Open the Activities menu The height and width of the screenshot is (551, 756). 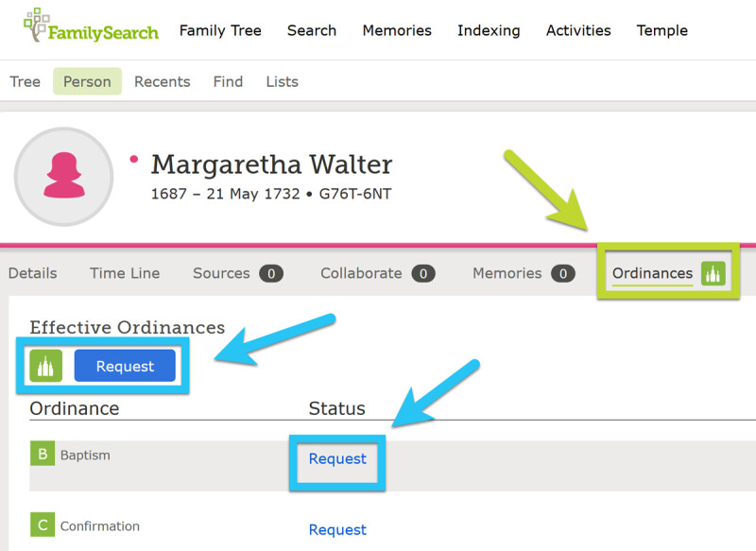point(578,31)
